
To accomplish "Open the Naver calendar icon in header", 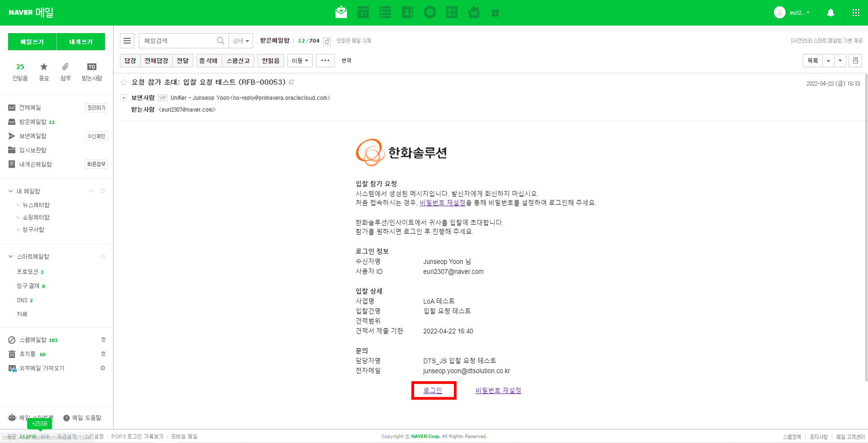I will pyautogui.click(x=363, y=13).
